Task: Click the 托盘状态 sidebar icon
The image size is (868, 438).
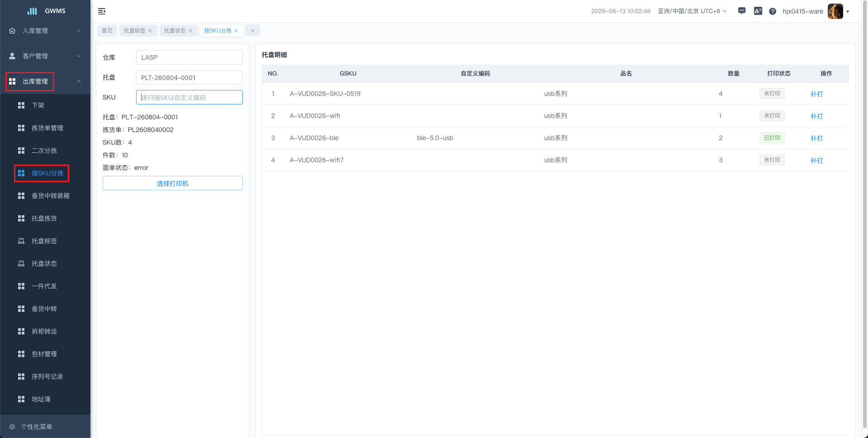Action: [21, 264]
